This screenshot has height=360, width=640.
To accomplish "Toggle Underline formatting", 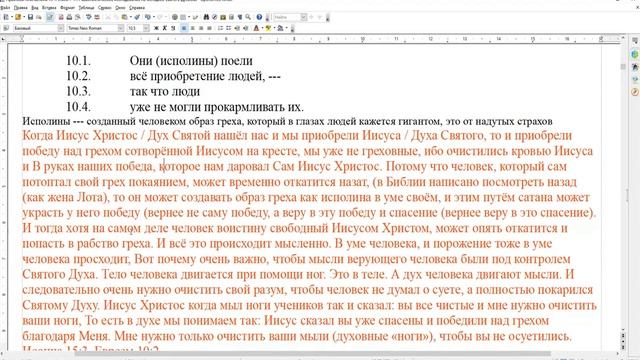I will [173, 28].
